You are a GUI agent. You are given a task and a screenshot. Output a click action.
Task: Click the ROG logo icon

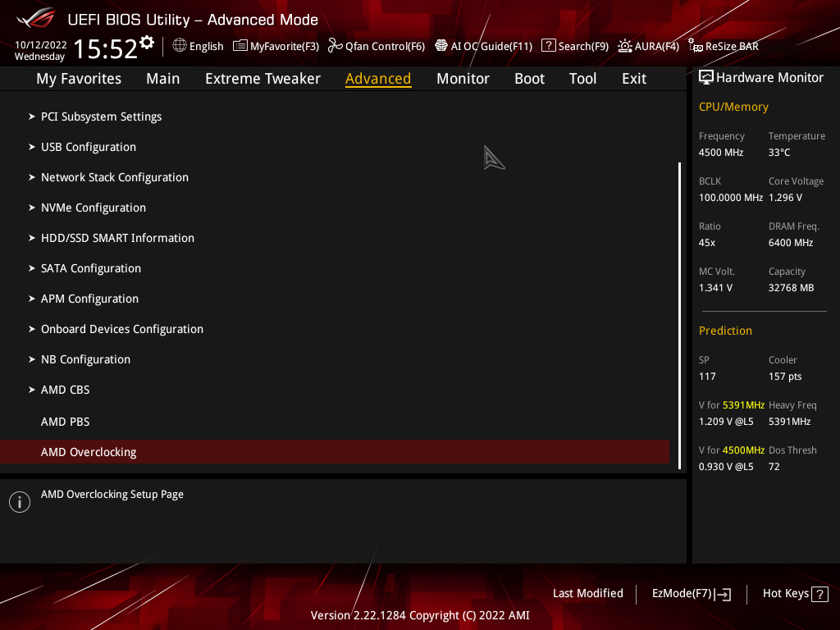click(x=36, y=19)
